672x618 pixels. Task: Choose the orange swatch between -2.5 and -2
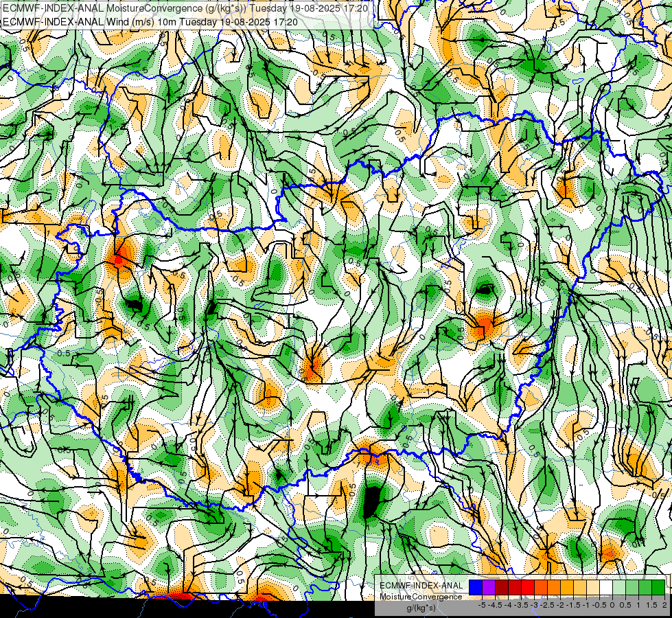554,587
